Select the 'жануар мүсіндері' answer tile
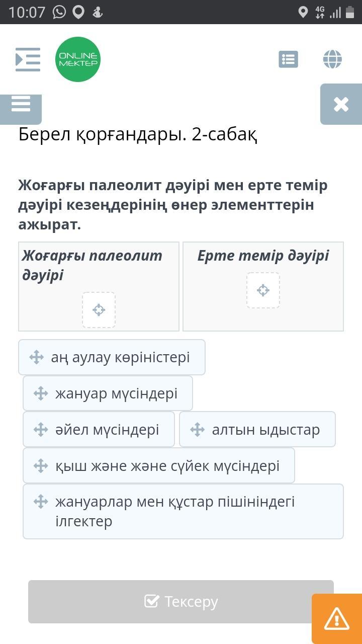Screen dimensions: 362x644 (x=108, y=393)
